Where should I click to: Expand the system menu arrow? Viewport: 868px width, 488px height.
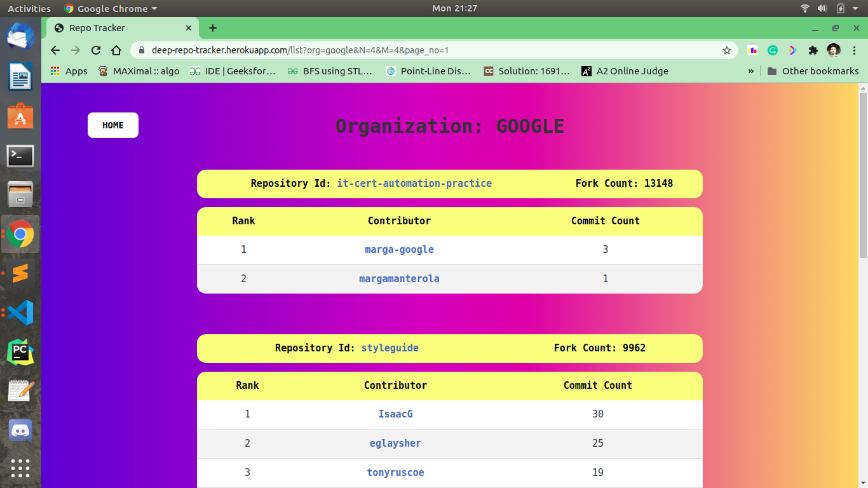pyautogui.click(x=856, y=8)
